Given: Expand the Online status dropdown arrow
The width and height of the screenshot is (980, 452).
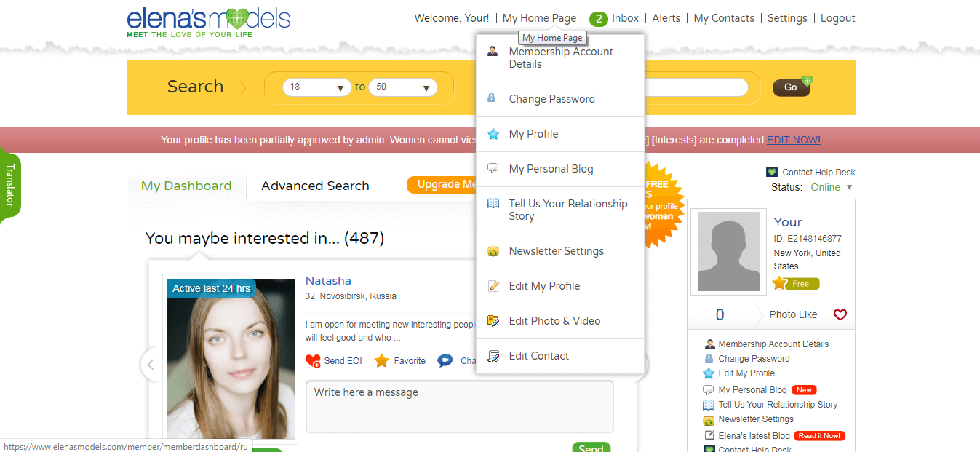Looking at the screenshot, I should click(849, 188).
